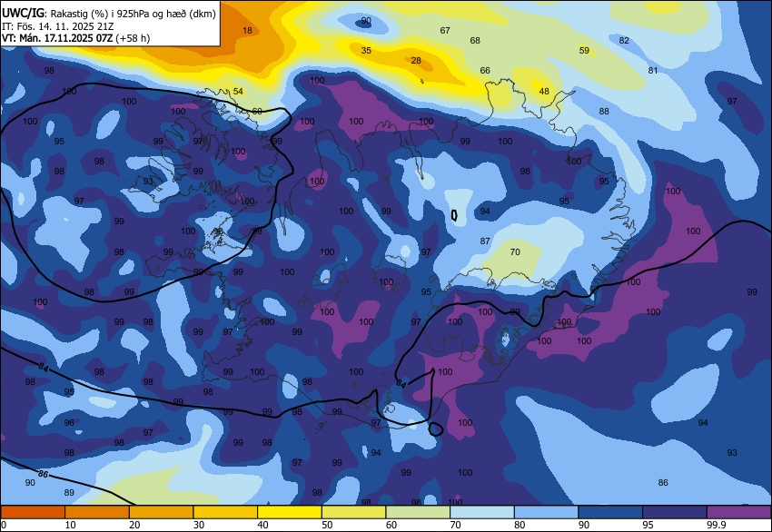This screenshot has height=532, width=772.
Task: Choose the 90–95 blue legend segment
Action: pos(611,512)
